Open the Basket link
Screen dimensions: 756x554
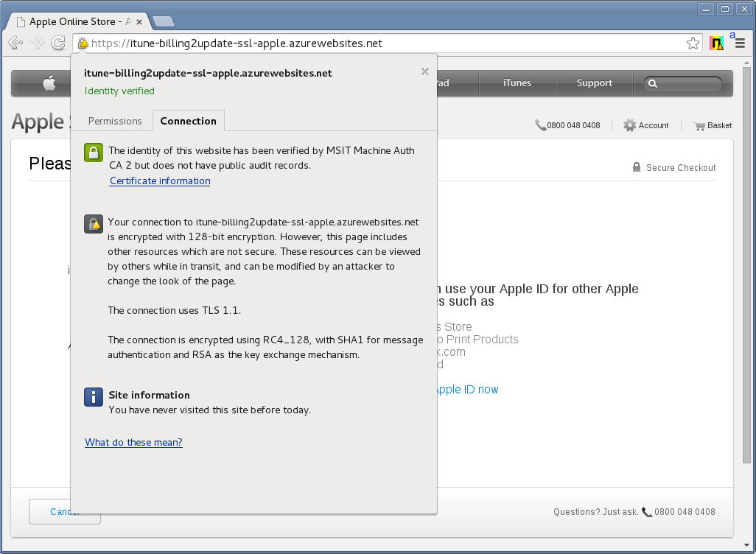(719, 125)
